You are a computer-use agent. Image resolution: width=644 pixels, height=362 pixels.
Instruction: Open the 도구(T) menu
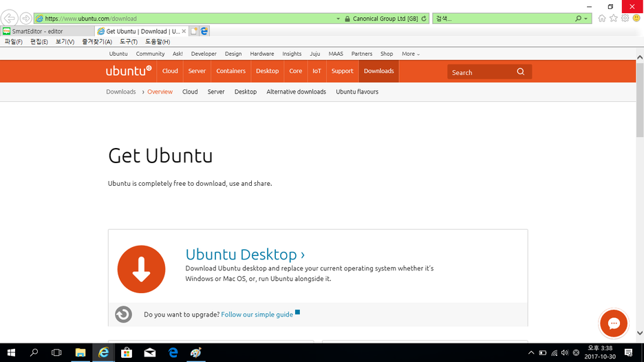tap(129, 41)
